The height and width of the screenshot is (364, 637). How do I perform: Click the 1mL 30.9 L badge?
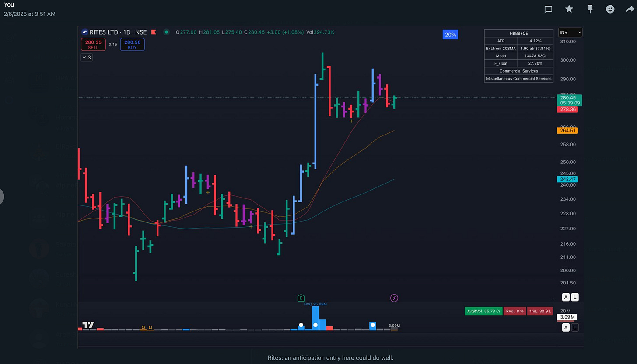(x=540, y=311)
